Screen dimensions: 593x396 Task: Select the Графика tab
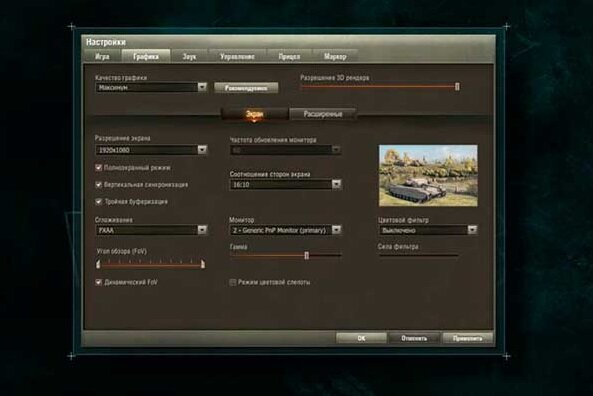click(146, 56)
